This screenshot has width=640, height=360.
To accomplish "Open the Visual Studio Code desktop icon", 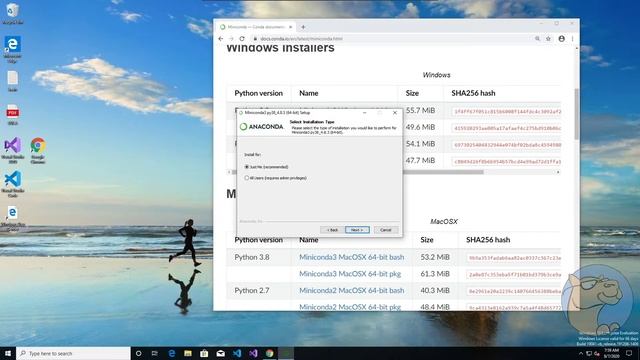I will tap(13, 184).
